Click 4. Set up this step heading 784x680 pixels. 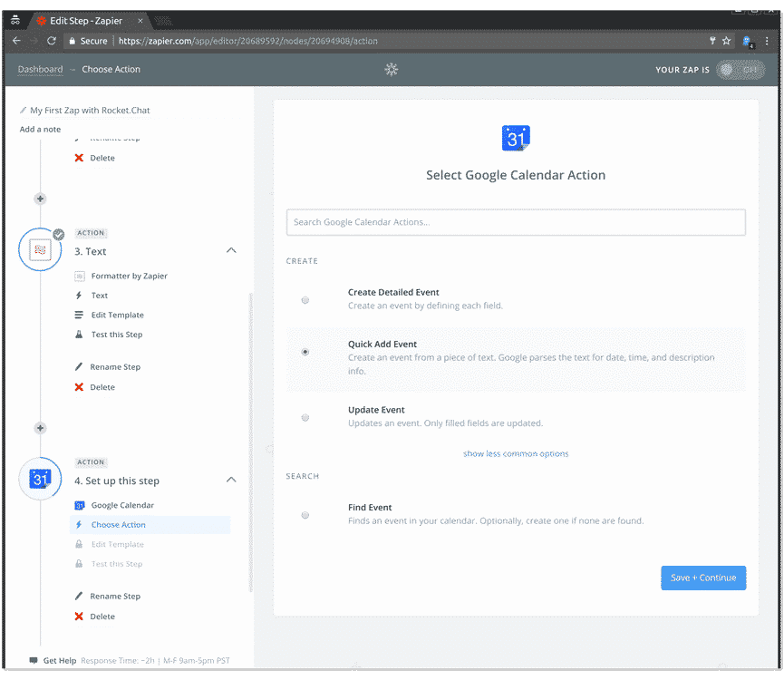click(x=117, y=481)
